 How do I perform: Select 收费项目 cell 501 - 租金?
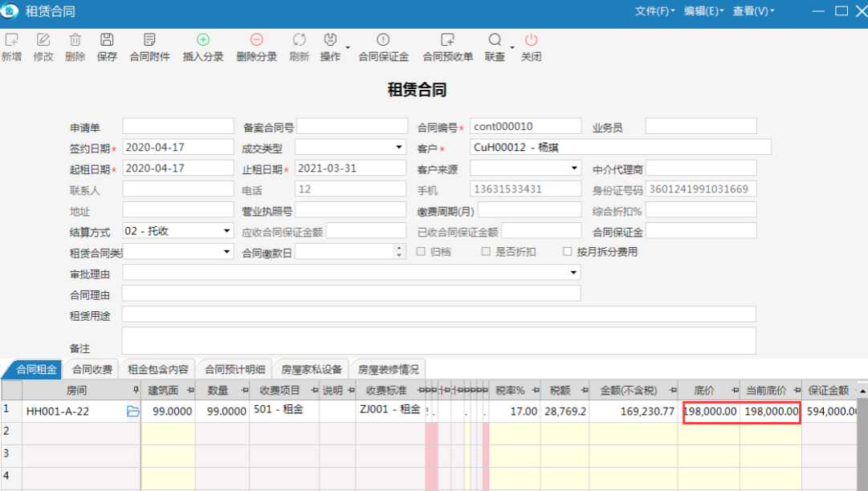pyautogui.click(x=284, y=412)
